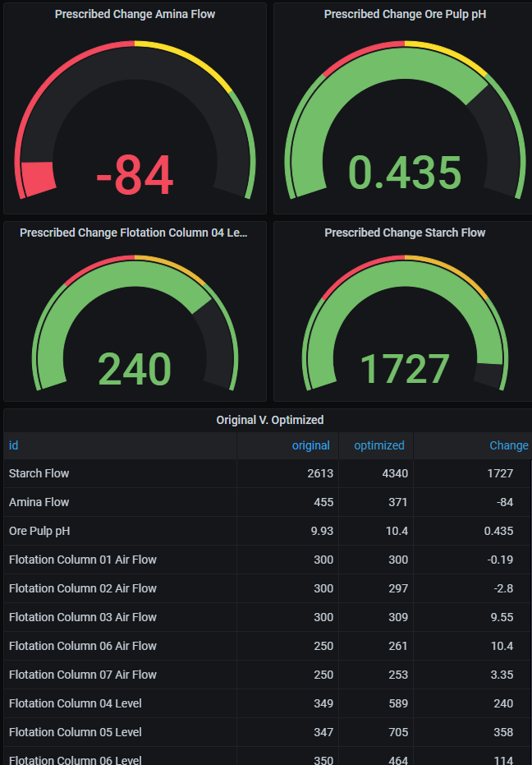Image resolution: width=532 pixels, height=765 pixels.
Task: Click the Flotation Column 03 Air Flow cell
Action: pyautogui.click(x=82, y=617)
